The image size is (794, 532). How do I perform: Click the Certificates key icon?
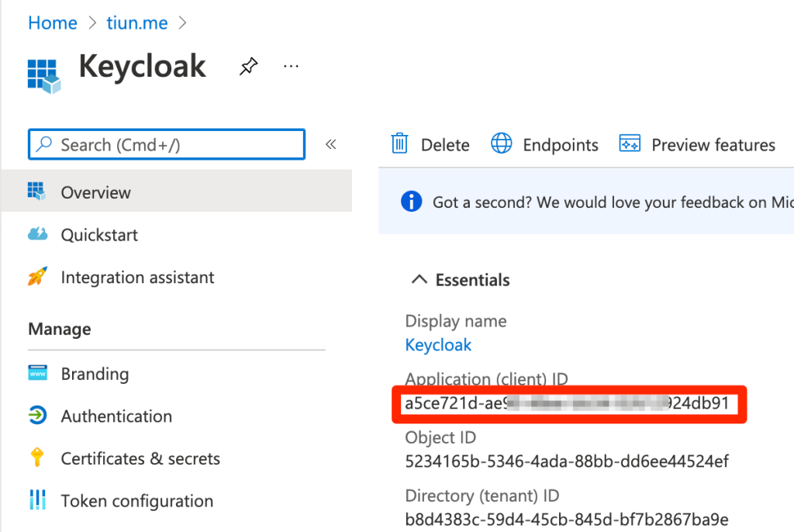tap(37, 457)
